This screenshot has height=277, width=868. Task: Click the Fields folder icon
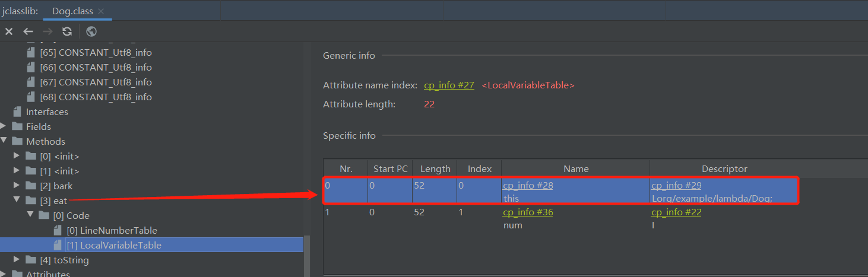[18, 126]
